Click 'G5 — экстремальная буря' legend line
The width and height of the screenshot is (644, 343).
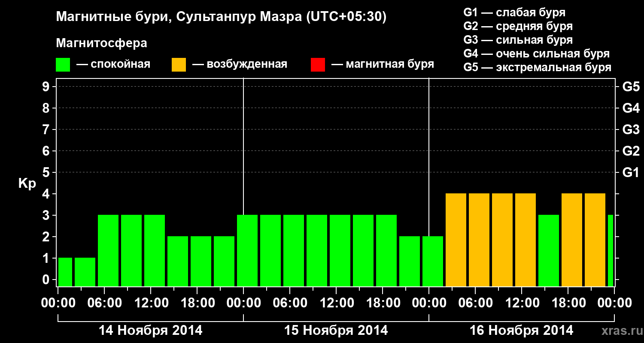[538, 67]
